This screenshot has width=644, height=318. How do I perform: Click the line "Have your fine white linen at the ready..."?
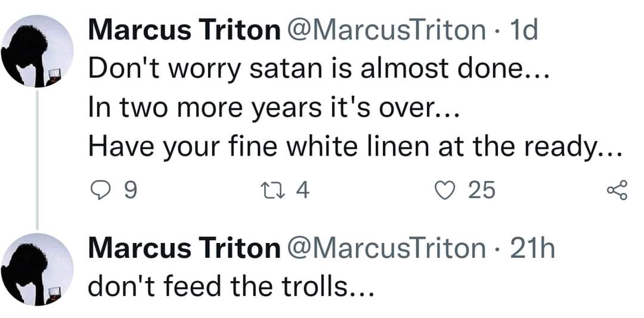(355, 148)
